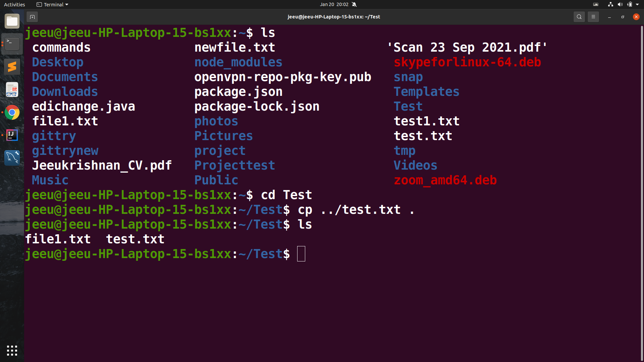Open MySQL Workbench from the dock
Viewport: 644px width, 362px height.
click(x=12, y=158)
